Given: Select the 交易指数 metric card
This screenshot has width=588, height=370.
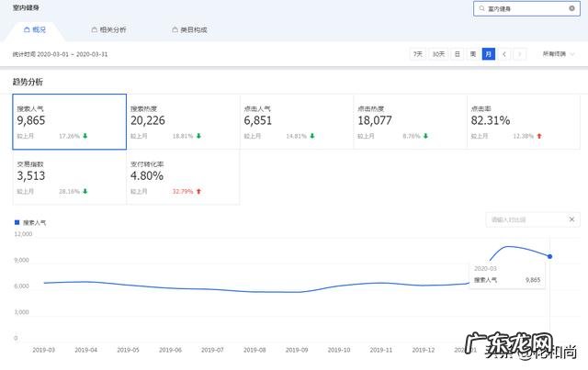Looking at the screenshot, I should click(x=70, y=177).
